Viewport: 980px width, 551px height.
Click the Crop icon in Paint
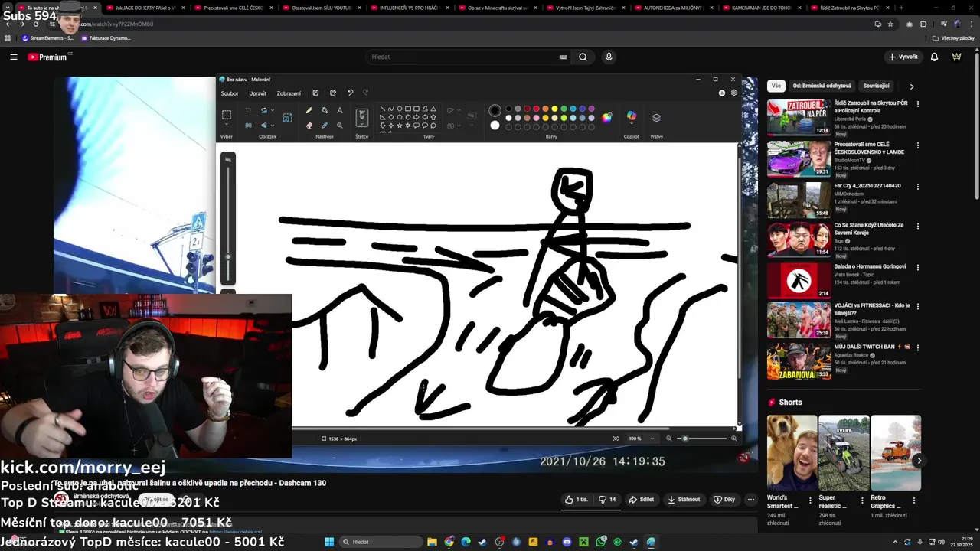(x=248, y=110)
